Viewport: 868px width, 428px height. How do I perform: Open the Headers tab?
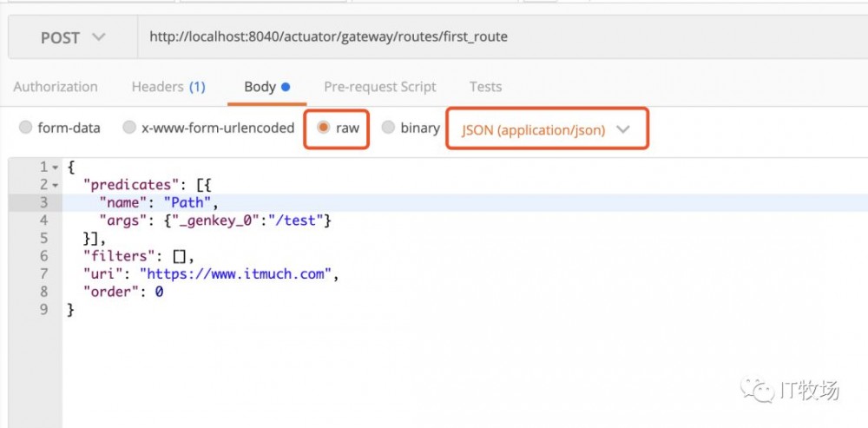(168, 87)
